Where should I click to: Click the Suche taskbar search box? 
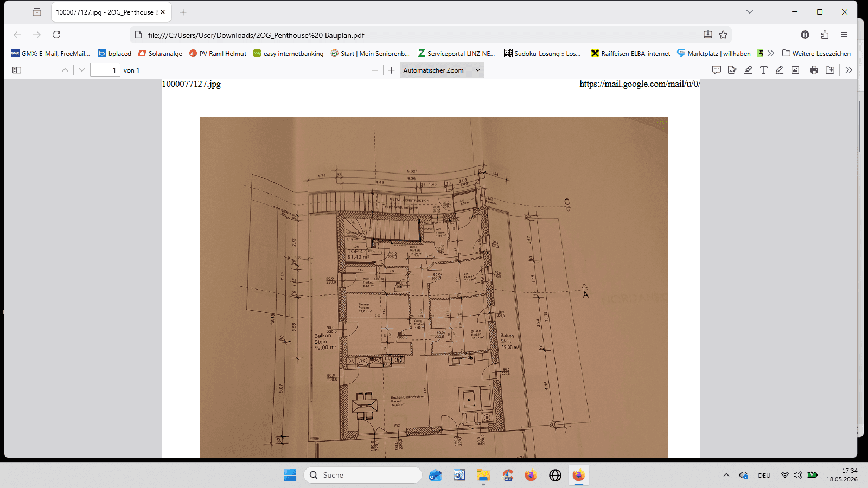[x=363, y=475]
